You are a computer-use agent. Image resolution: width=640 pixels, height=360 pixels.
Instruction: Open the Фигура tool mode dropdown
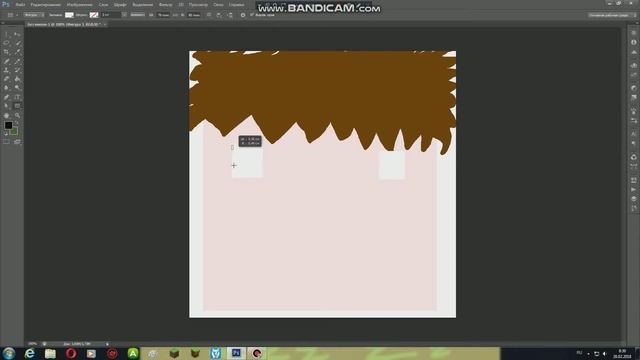(34, 15)
